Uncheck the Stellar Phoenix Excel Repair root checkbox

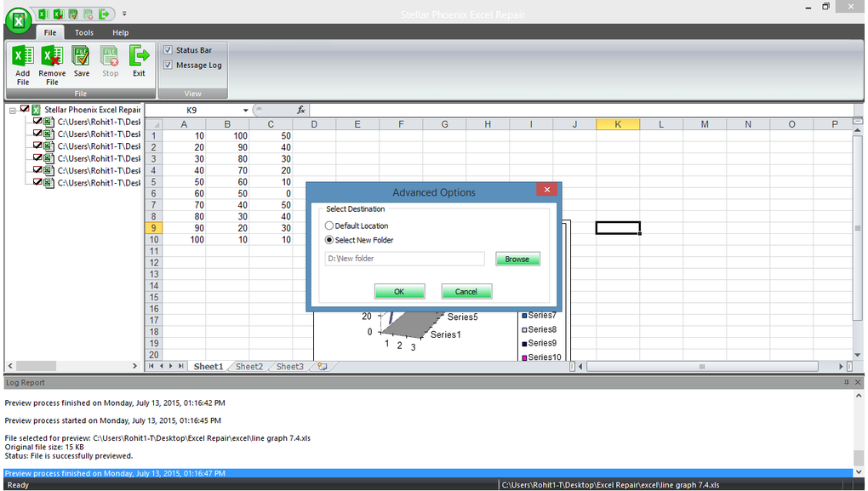(x=25, y=109)
